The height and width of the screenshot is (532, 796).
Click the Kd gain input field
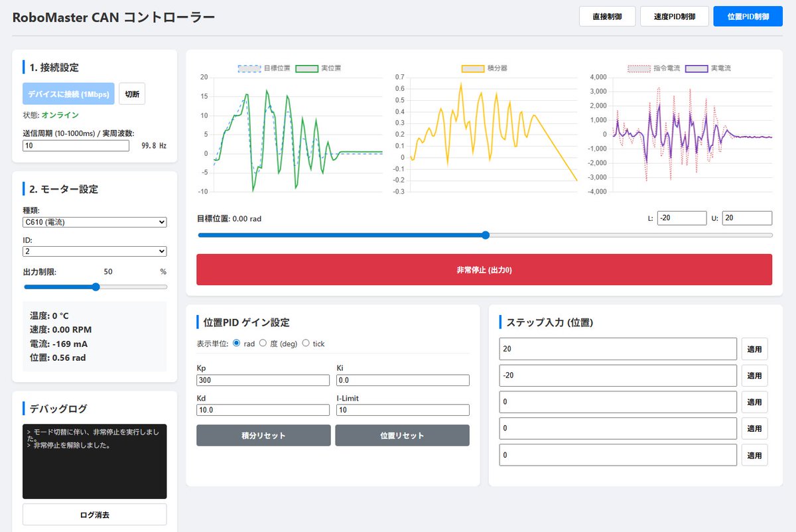pyautogui.click(x=263, y=410)
